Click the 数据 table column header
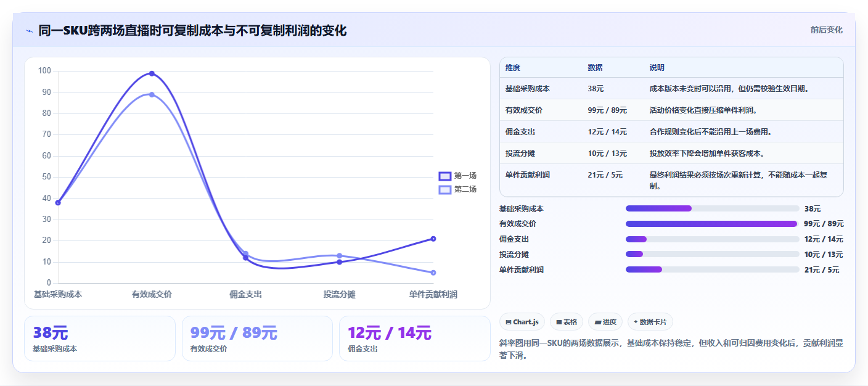This screenshot has height=386, width=868. point(596,68)
